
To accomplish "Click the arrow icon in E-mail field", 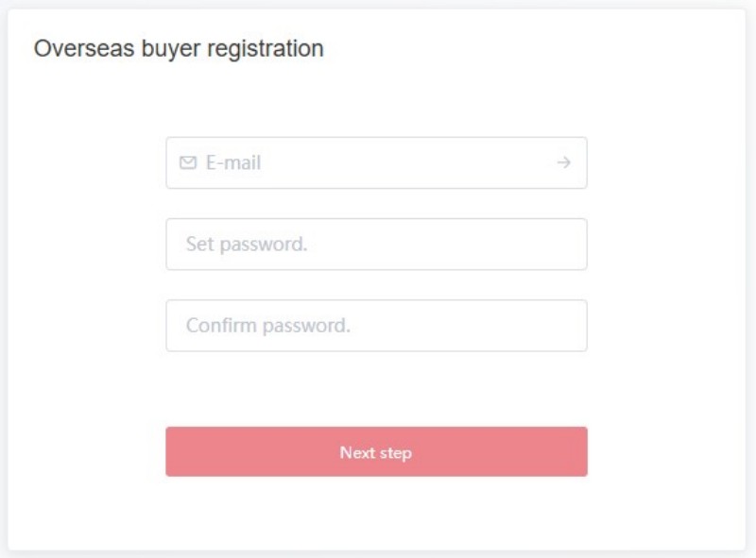I will coord(563,162).
